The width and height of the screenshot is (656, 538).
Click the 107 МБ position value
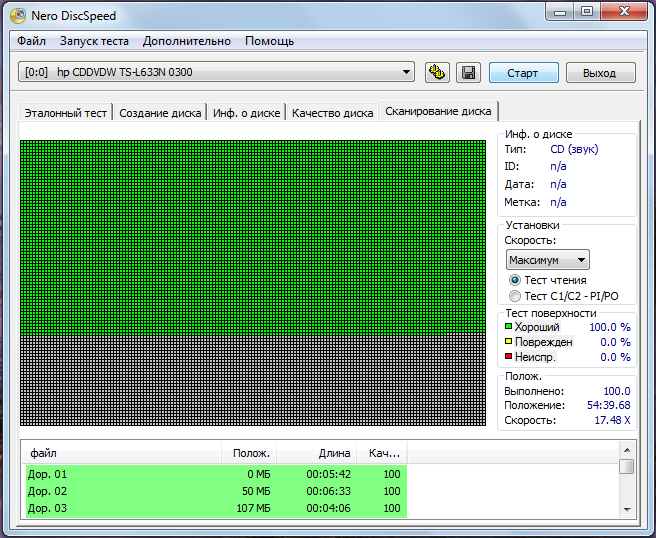coord(254,508)
